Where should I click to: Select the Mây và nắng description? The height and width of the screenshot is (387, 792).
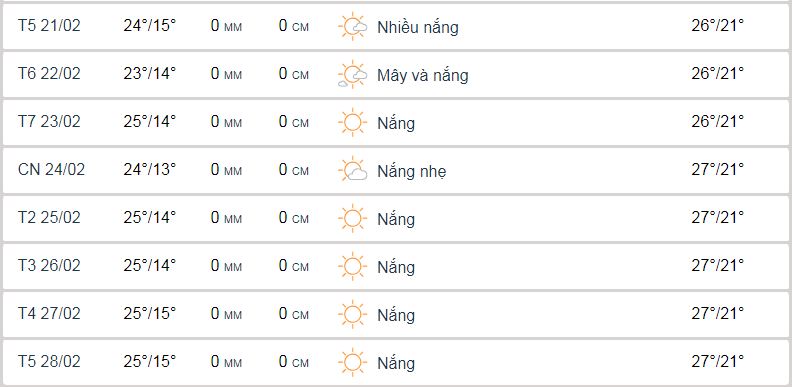(x=423, y=75)
